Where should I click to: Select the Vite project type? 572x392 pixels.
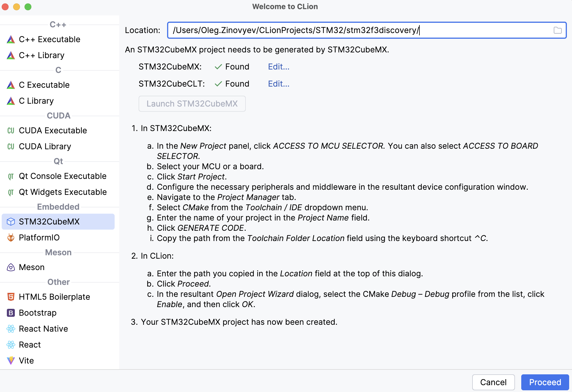26,361
